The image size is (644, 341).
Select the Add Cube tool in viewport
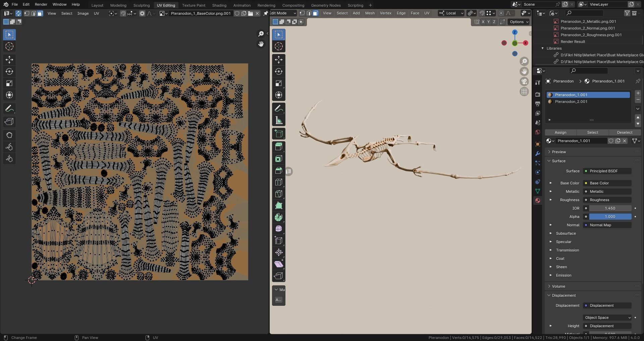coord(279,134)
